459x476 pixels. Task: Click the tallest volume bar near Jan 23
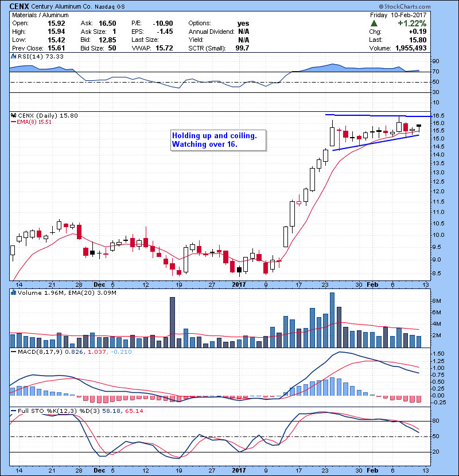[332, 320]
